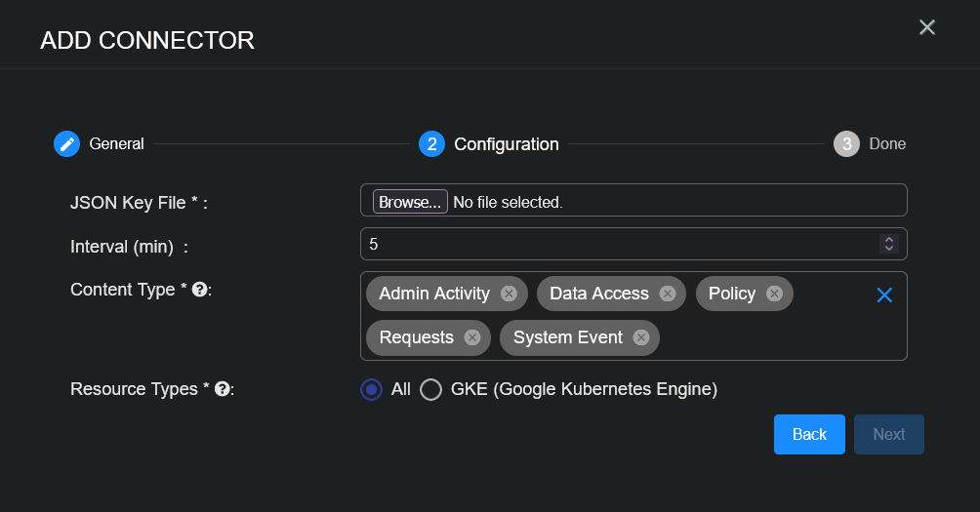This screenshot has height=512, width=980.
Task: Remove the Data Access tag
Action: click(x=668, y=294)
